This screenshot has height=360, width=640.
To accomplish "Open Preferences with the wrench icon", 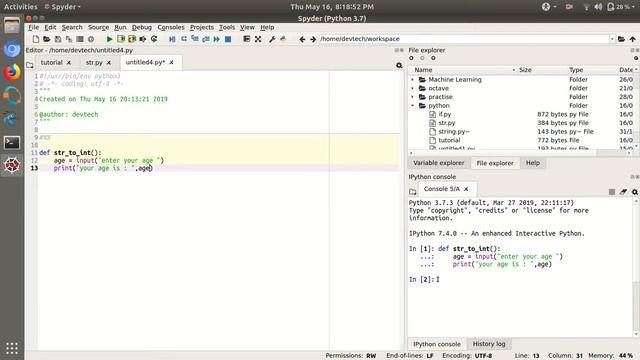I will [272, 39].
